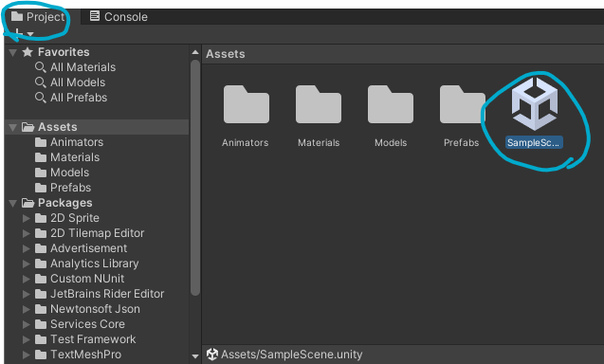Expand the TextMeshPro package

pos(27,355)
